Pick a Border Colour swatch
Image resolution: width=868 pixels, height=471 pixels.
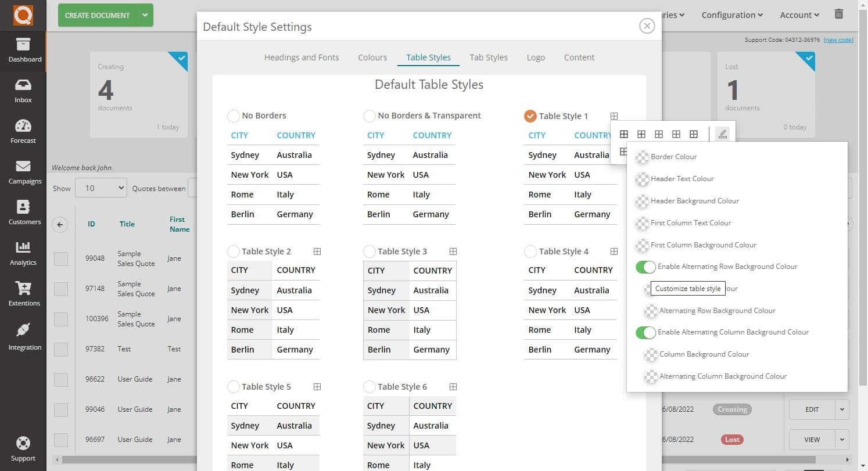pos(643,157)
